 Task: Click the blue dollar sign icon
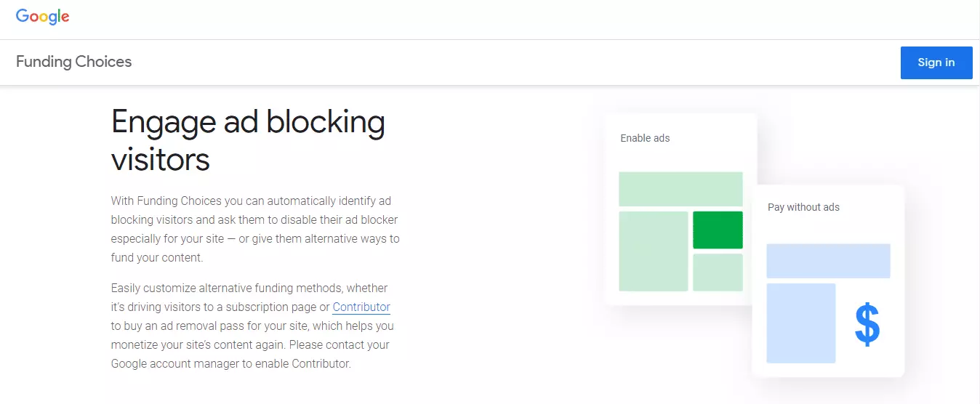pos(867,324)
